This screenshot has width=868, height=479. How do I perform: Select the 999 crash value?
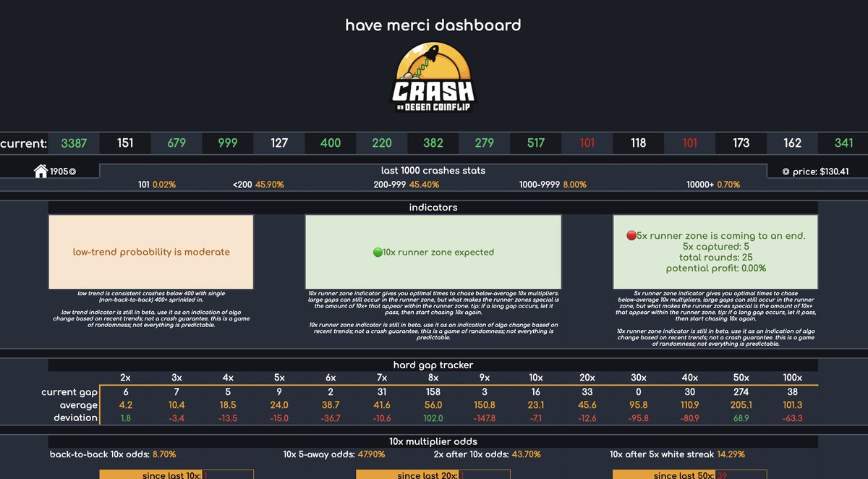point(228,143)
